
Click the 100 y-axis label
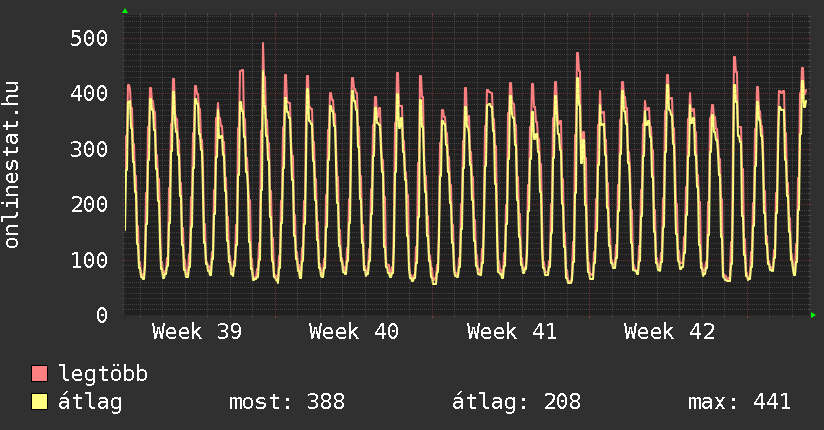pyautogui.click(x=90, y=260)
